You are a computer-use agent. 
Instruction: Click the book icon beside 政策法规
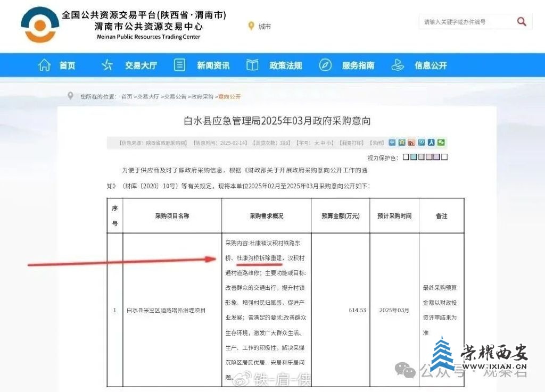click(x=252, y=65)
